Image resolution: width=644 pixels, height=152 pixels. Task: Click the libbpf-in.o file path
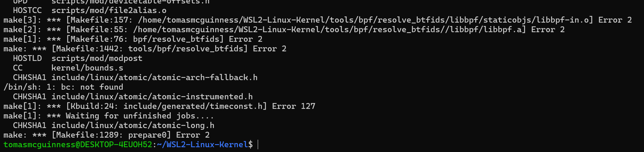[365, 20]
